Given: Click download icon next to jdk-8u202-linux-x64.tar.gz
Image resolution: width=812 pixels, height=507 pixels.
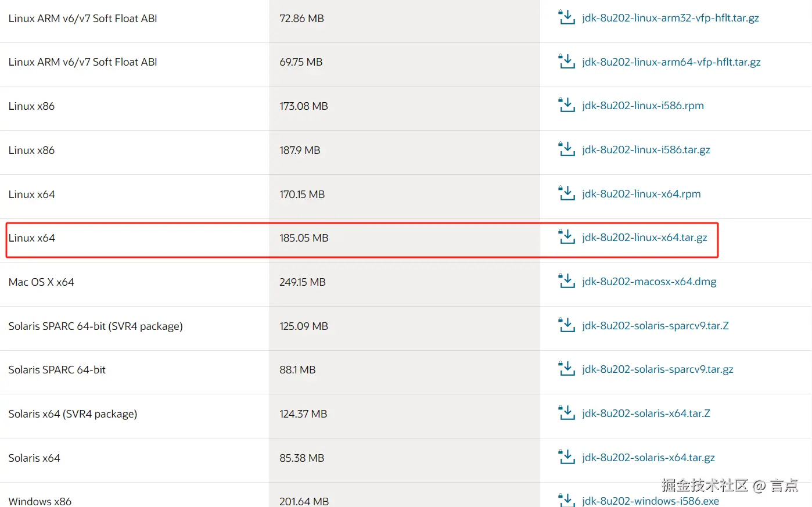Looking at the screenshot, I should [566, 237].
